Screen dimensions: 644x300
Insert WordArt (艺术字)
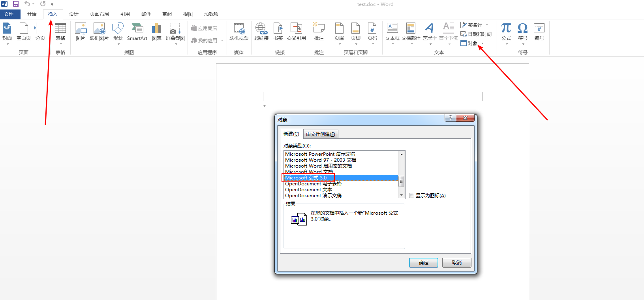pos(430,34)
